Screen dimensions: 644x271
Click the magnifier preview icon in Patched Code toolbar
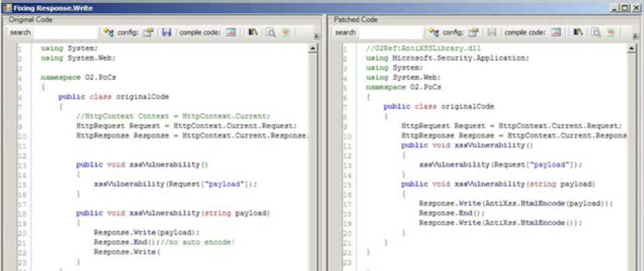[x=596, y=32]
